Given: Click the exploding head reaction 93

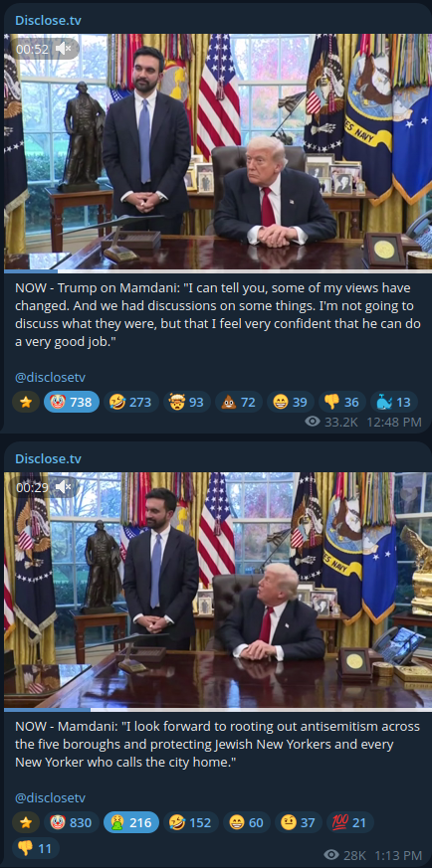Looking at the screenshot, I should (187, 402).
